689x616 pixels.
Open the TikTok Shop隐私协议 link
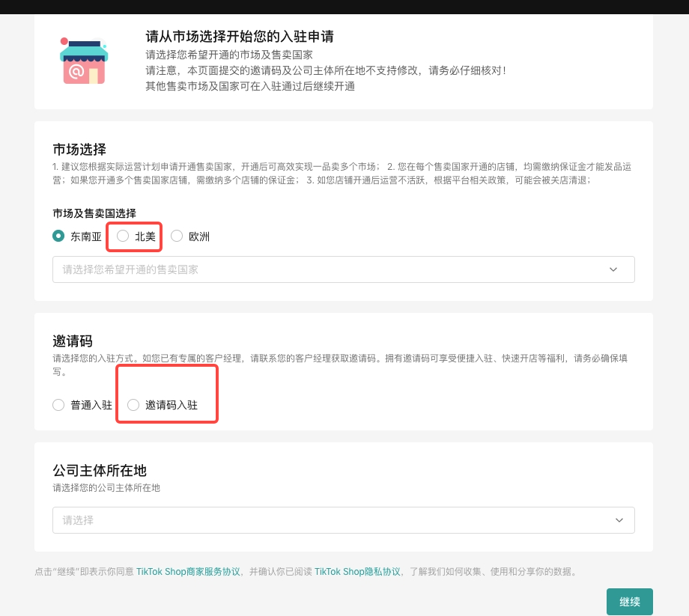point(357,572)
